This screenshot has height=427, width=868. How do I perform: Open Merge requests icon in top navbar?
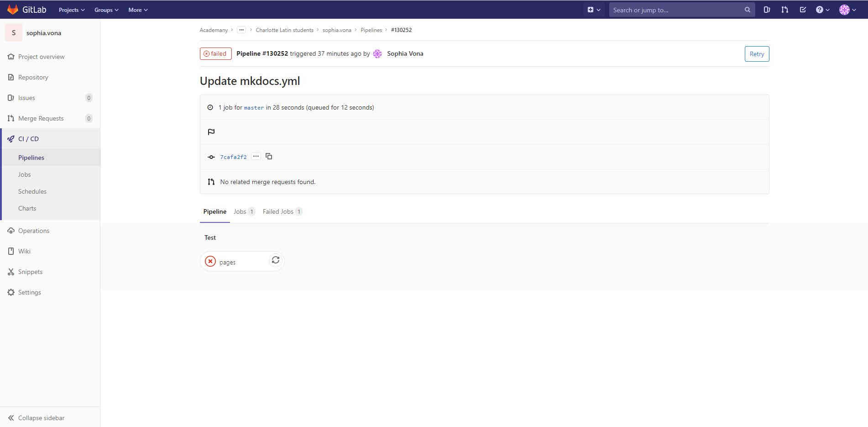(784, 10)
